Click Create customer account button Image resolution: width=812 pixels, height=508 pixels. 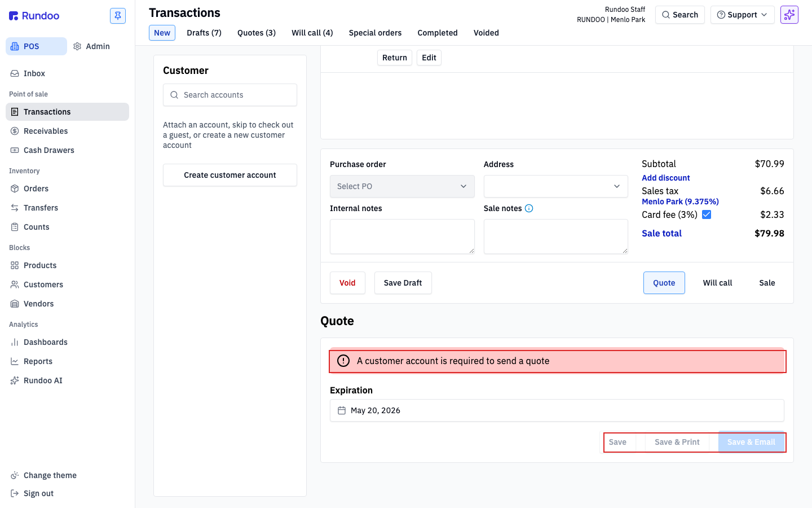(x=230, y=175)
